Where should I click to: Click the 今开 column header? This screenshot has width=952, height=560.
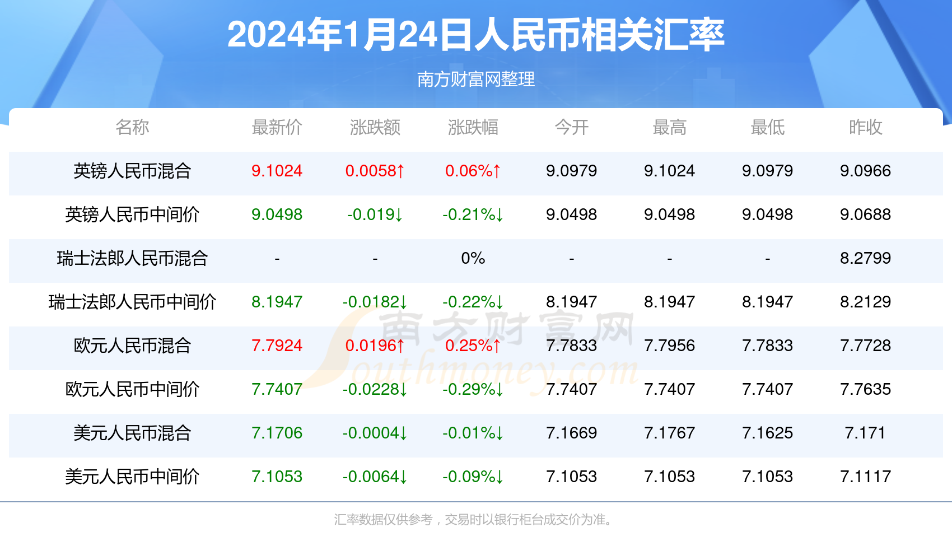tap(571, 127)
